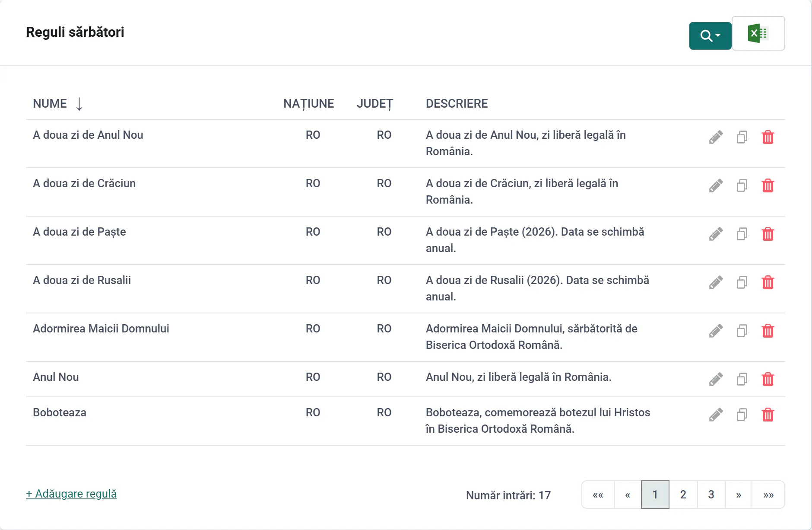Open the search dropdown button

[710, 35]
